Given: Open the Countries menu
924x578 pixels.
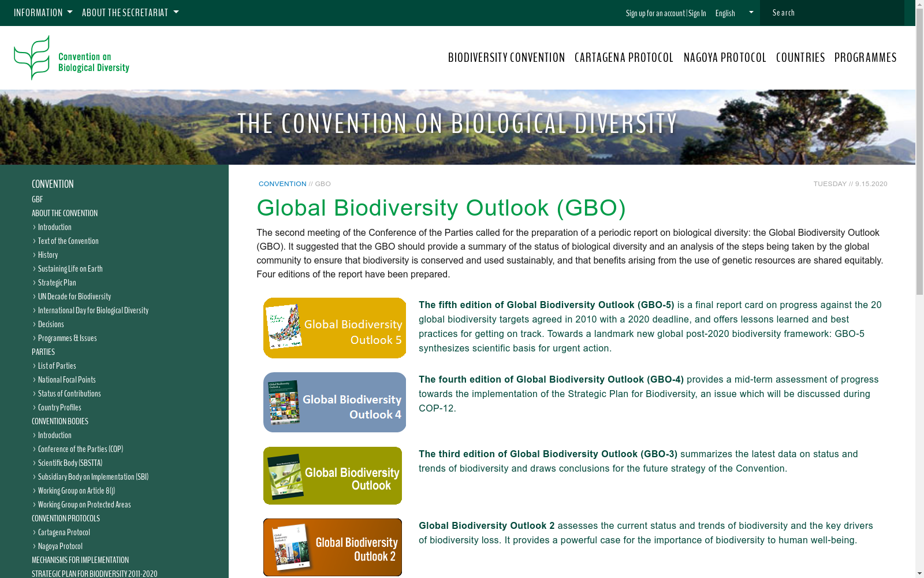Looking at the screenshot, I should click(x=800, y=57).
